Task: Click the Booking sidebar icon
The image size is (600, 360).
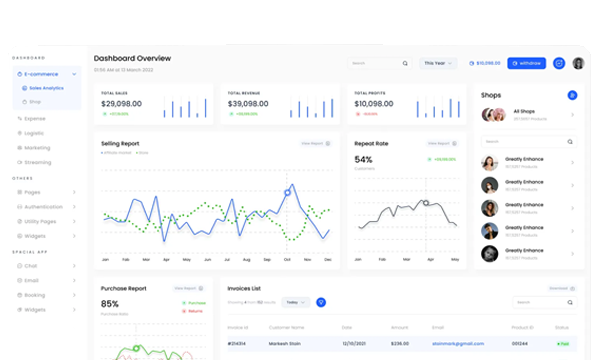Action: tap(20, 295)
